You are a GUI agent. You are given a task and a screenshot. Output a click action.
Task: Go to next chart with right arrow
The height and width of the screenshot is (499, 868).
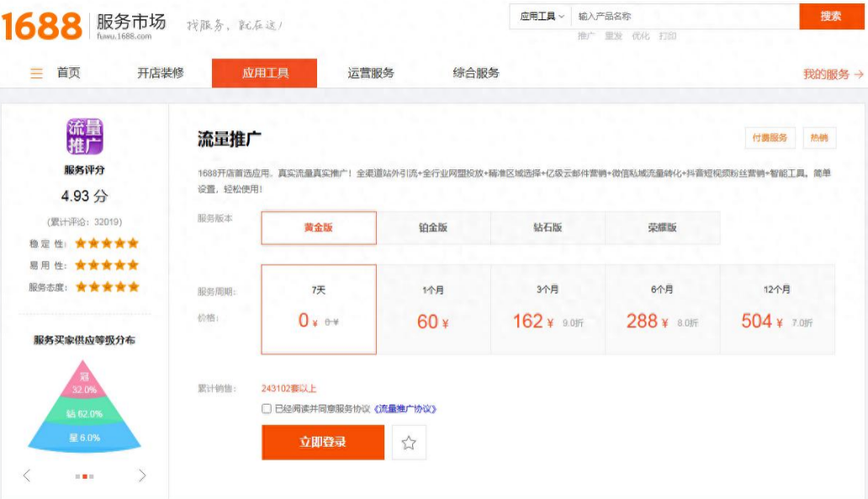(142, 475)
